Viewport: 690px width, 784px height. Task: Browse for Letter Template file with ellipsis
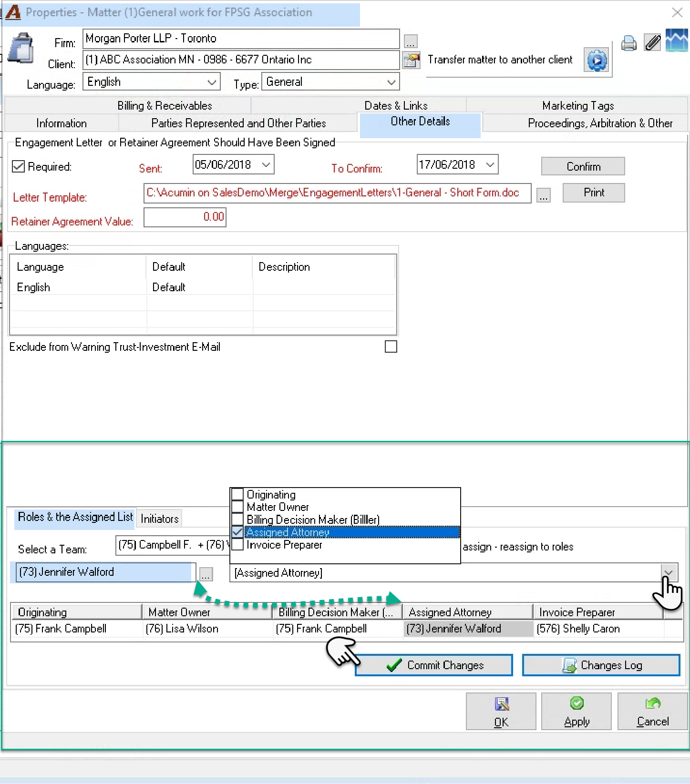click(544, 195)
